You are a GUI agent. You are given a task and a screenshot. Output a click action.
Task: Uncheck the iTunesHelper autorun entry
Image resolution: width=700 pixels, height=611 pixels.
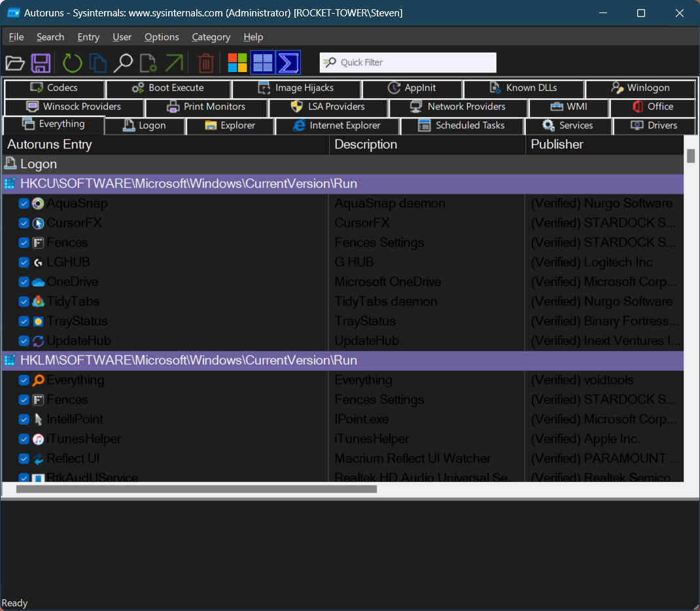pos(24,439)
